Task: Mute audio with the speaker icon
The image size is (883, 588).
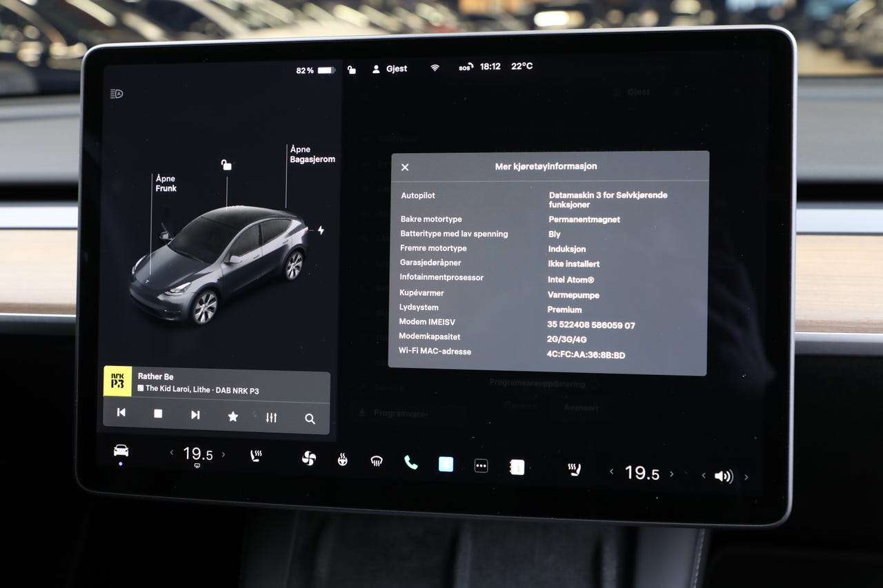Action: click(x=724, y=476)
